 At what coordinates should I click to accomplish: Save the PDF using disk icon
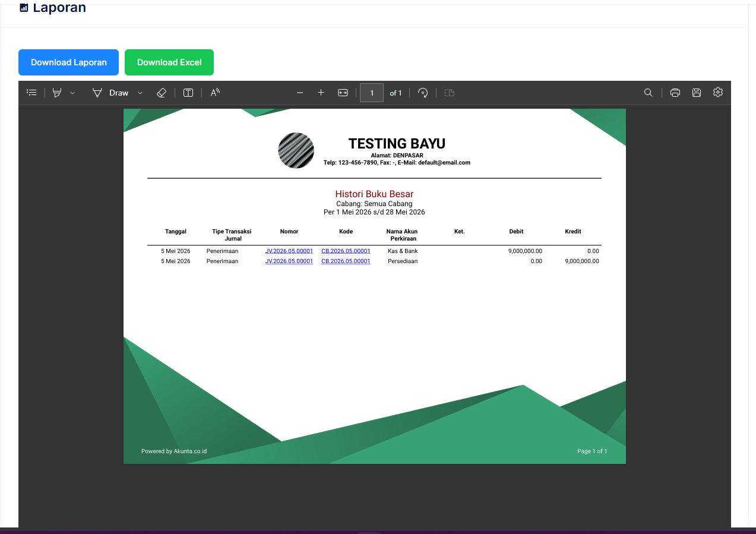tap(697, 93)
